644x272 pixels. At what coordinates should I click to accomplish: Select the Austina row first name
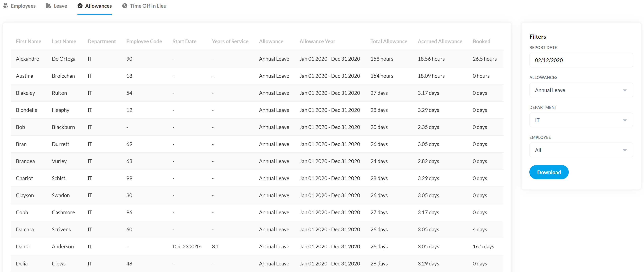pos(24,76)
